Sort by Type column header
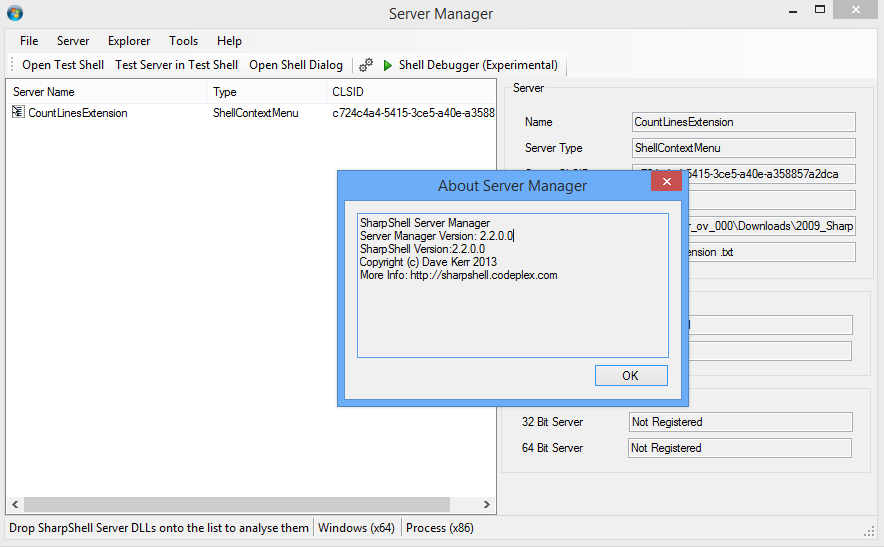Image resolution: width=884 pixels, height=547 pixels. pos(266,91)
